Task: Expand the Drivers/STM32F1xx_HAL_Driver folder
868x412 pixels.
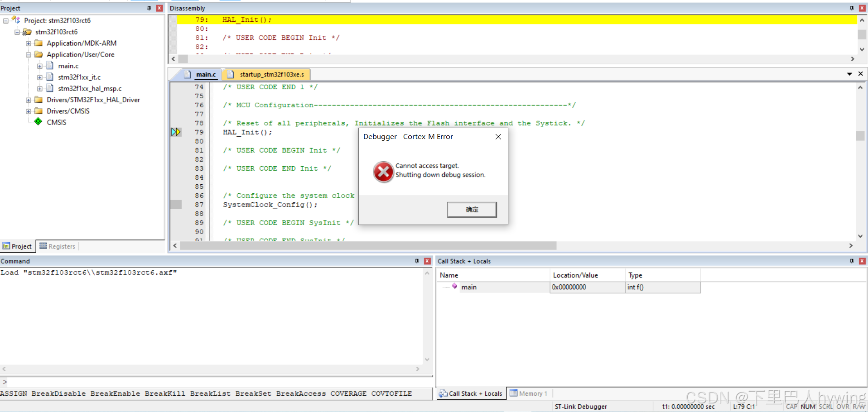Action: [x=29, y=100]
